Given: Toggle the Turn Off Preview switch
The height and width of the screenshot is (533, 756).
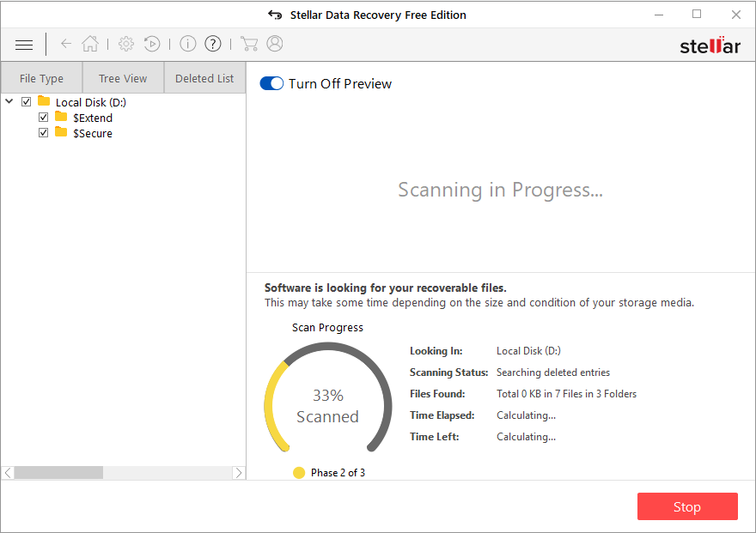Looking at the screenshot, I should click(x=271, y=84).
